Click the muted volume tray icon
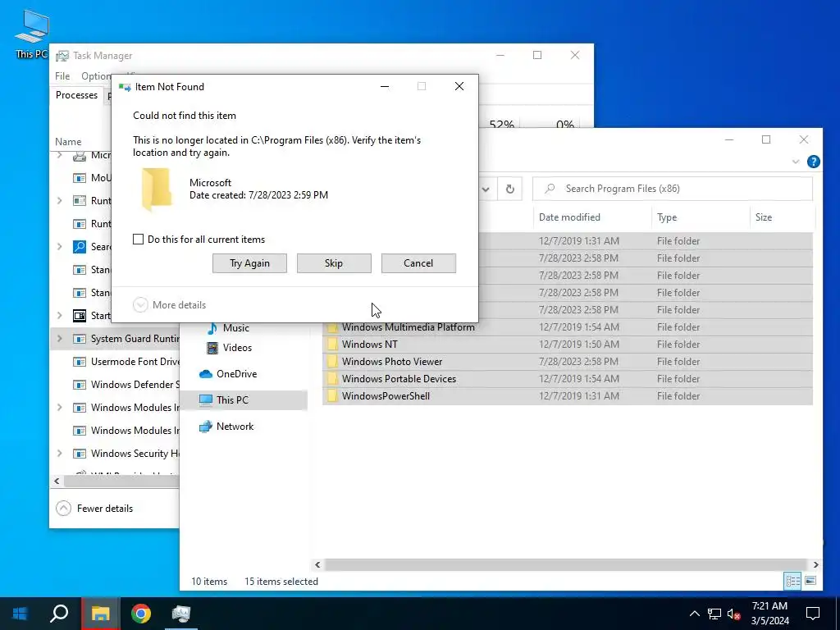Viewport: 840px width, 630px height. pos(734,614)
